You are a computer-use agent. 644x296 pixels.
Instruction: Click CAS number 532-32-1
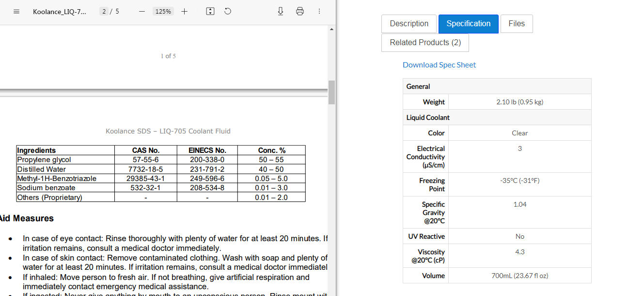(x=146, y=188)
